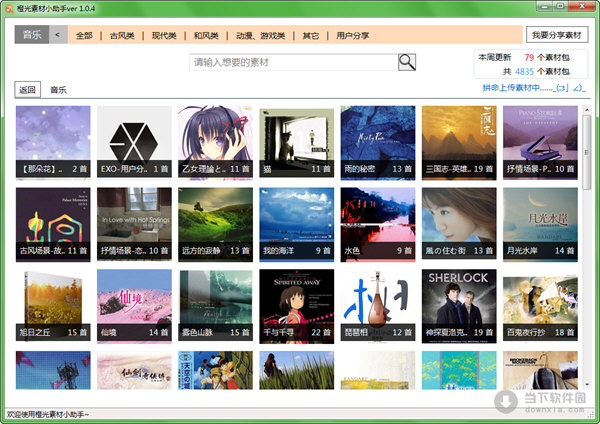This screenshot has height=424, width=600.
Task: Open the 音乐 category selector
Action: (x=31, y=35)
